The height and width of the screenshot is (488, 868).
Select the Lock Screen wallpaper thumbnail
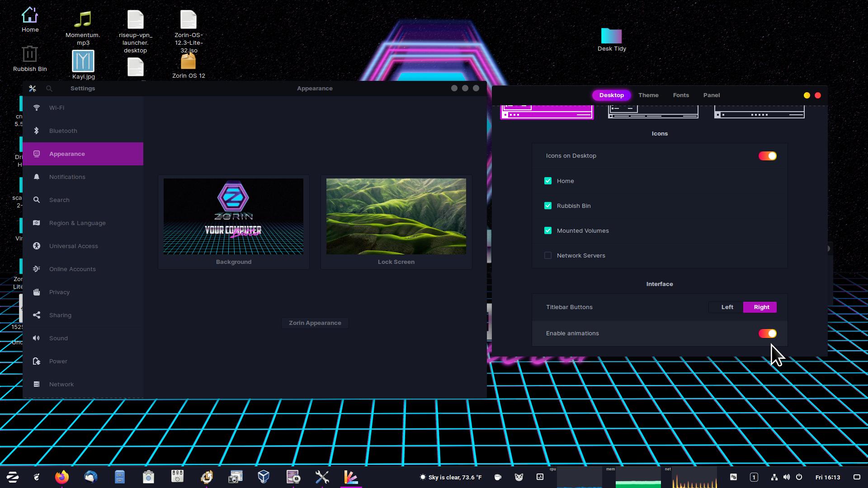point(396,217)
